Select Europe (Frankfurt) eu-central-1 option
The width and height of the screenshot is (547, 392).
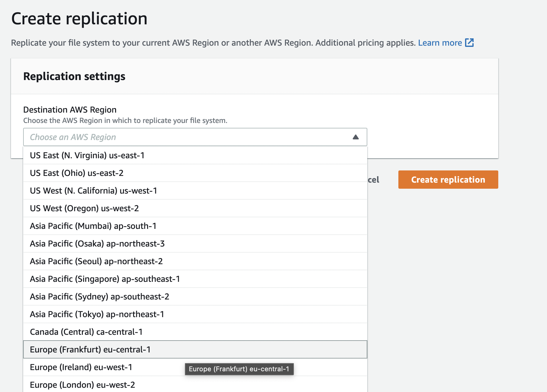click(x=195, y=349)
